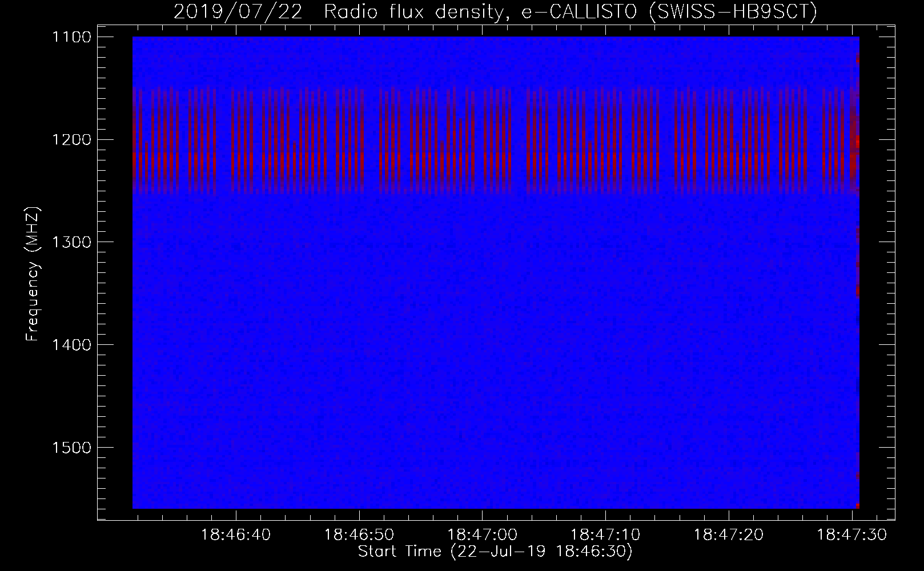The height and width of the screenshot is (571, 924).
Task: Click the 18:47:20 time label
Action: [x=729, y=534]
